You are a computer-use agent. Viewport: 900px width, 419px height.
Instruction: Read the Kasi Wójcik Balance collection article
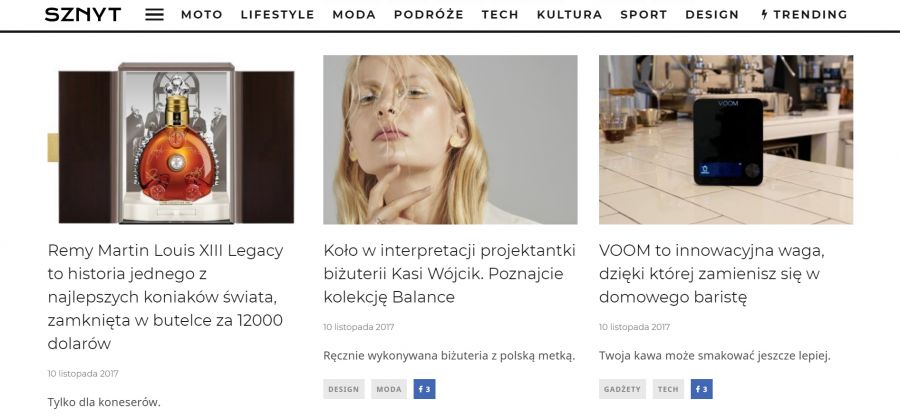tap(449, 274)
